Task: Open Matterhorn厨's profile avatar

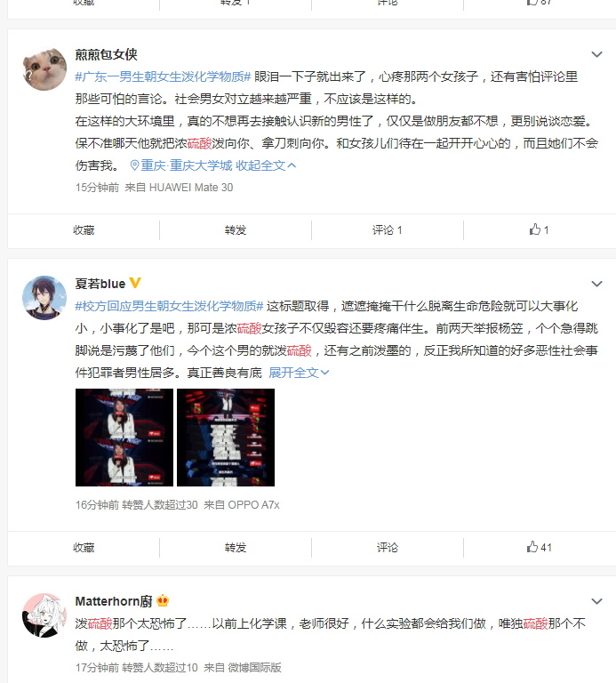Action: [44, 615]
